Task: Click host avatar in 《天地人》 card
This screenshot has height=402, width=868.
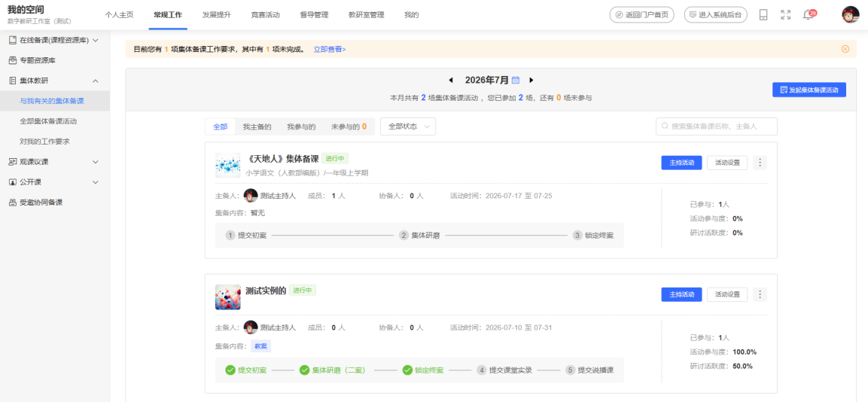Action: tap(251, 196)
